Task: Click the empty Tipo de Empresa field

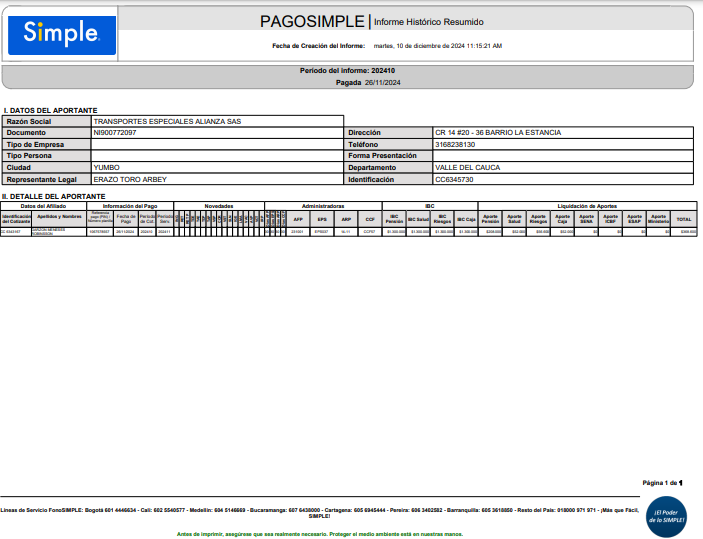Action: pos(217,144)
